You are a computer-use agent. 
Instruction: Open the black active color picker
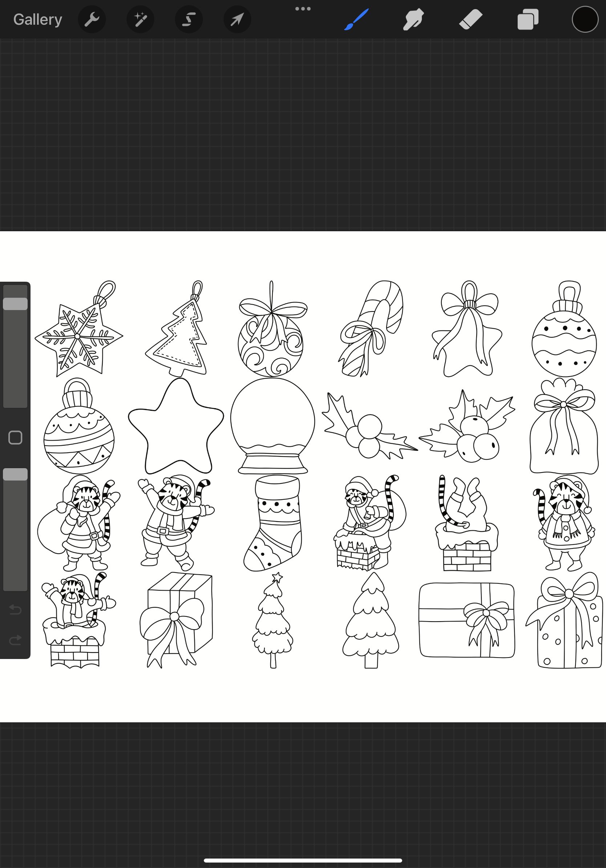coord(585,19)
